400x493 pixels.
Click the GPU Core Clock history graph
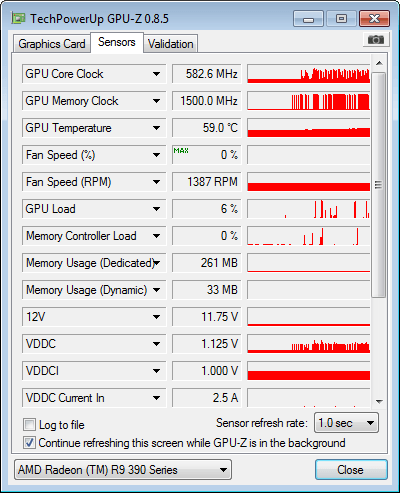[309, 74]
